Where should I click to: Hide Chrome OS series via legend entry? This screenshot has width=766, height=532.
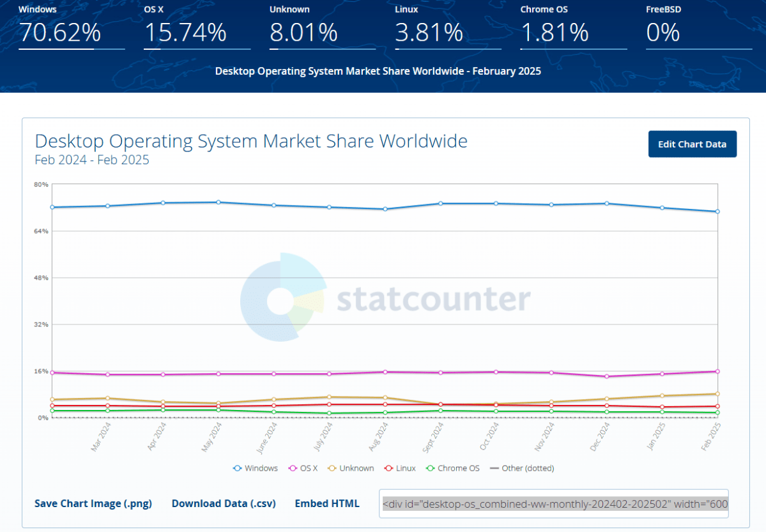coord(452,468)
